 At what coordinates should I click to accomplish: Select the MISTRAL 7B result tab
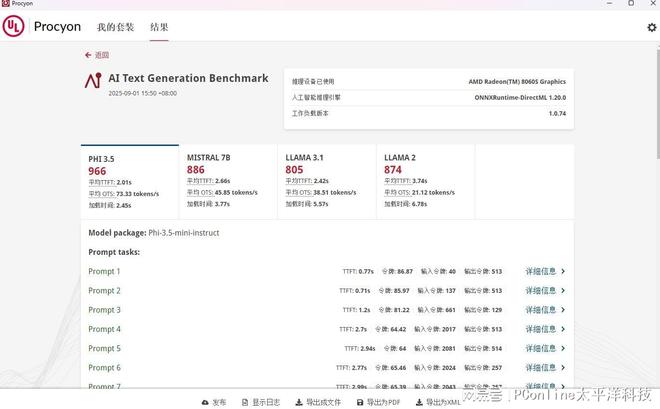click(228, 182)
